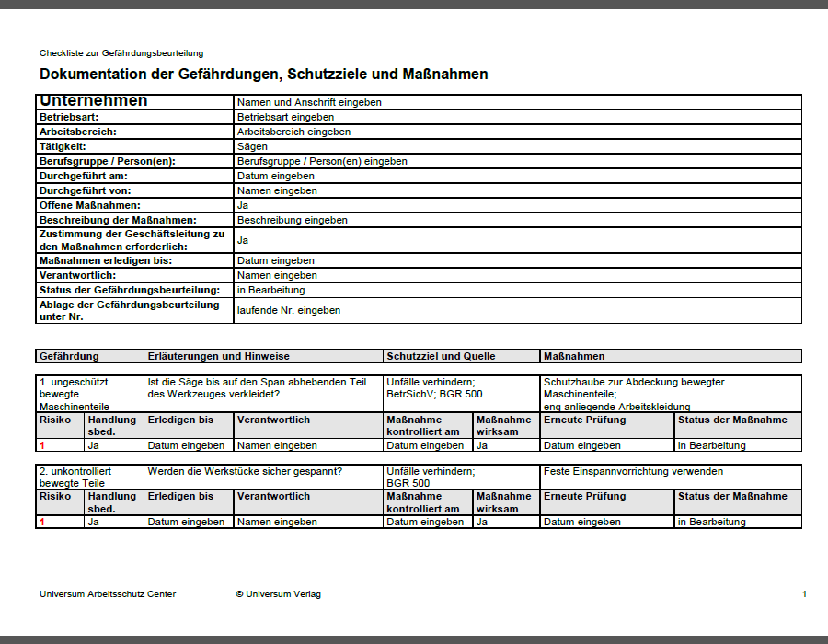The height and width of the screenshot is (644, 828).
Task: Click the 'Durchgeführt am' Datum eingeben field
Action: coord(517,176)
